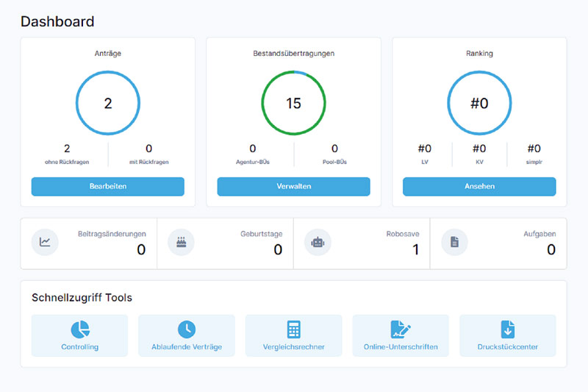
Task: Click the simplr ranking value
Action: tap(534, 149)
